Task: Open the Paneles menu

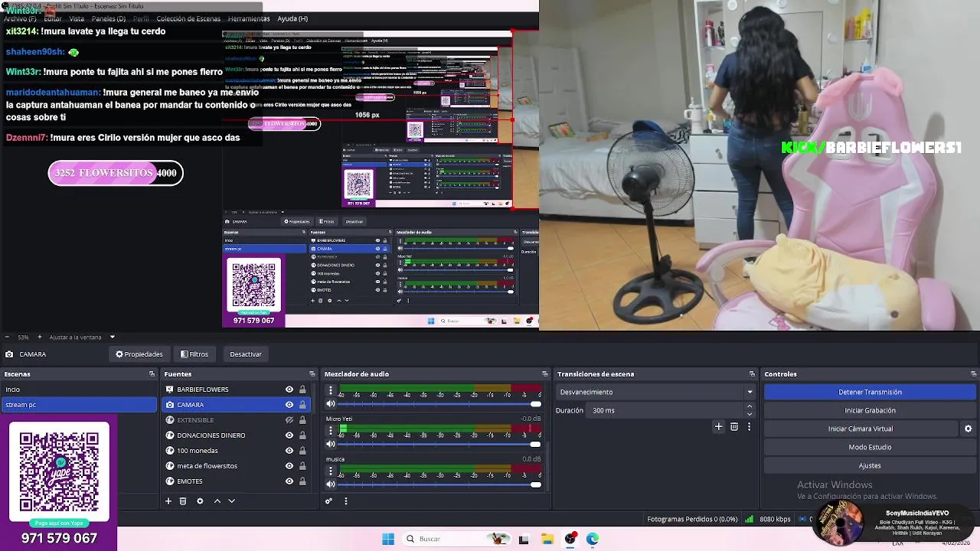Action: point(109,18)
